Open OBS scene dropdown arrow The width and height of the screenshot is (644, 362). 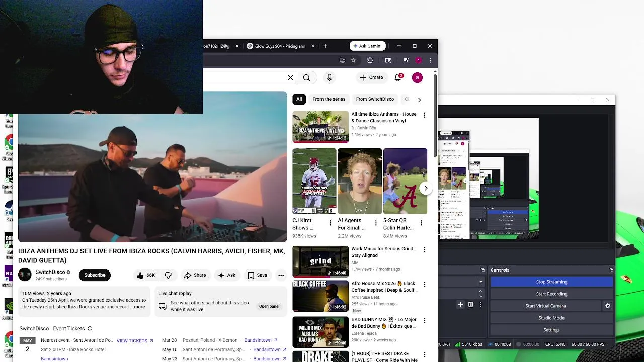click(481, 282)
